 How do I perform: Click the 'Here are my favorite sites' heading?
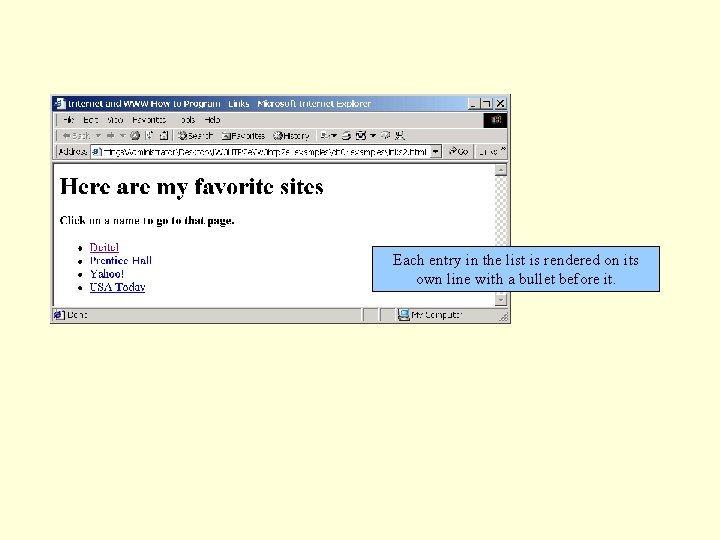point(191,187)
